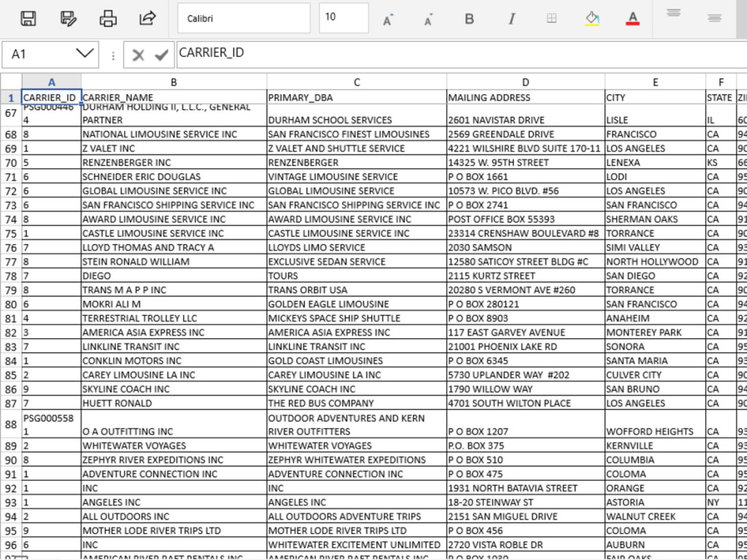Click the CITY header cell
Viewport: 747px width, 560px height.
[x=655, y=97]
